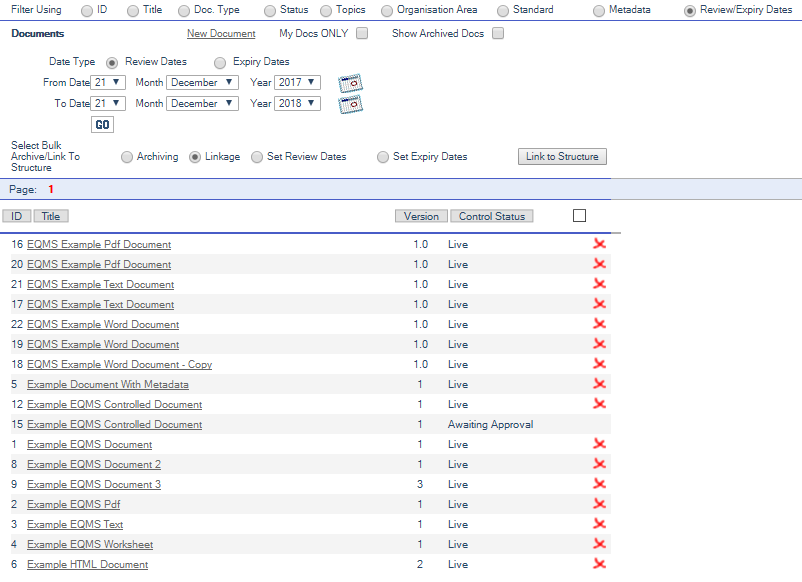
Task: Open the To Date month dropdown
Action: pyautogui.click(x=202, y=103)
